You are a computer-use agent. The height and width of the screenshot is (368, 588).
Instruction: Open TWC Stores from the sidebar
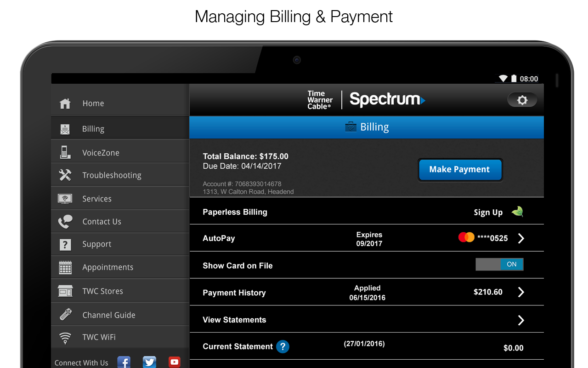click(x=120, y=291)
